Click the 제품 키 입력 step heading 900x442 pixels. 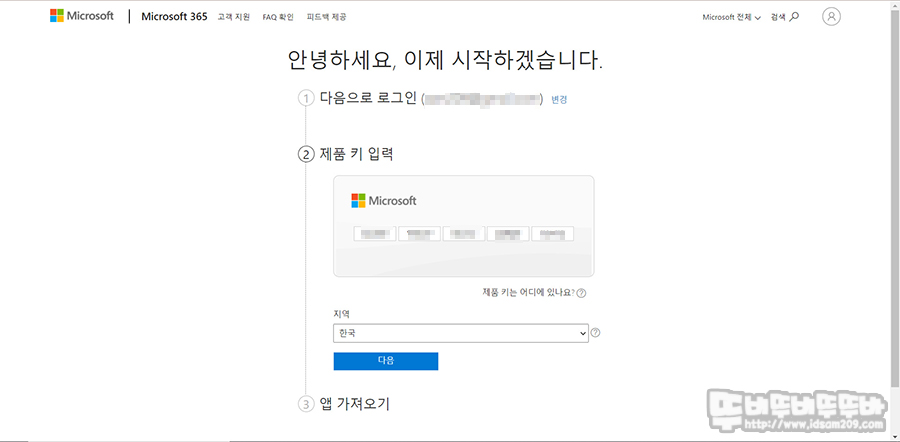356,154
